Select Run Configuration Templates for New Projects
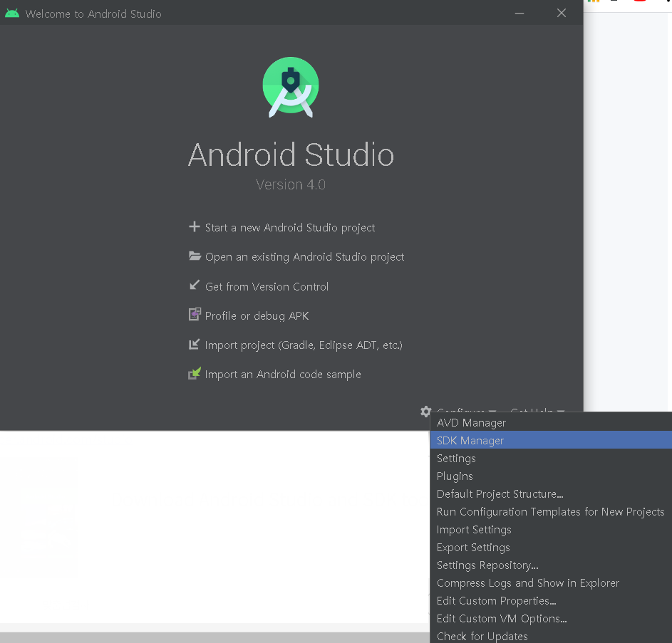The image size is (672, 643). [x=551, y=511]
